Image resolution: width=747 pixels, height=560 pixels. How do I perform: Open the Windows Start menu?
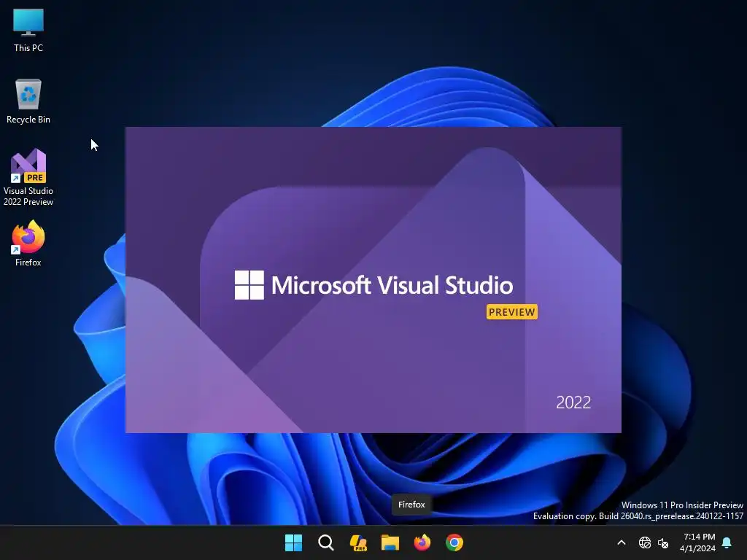(x=293, y=542)
